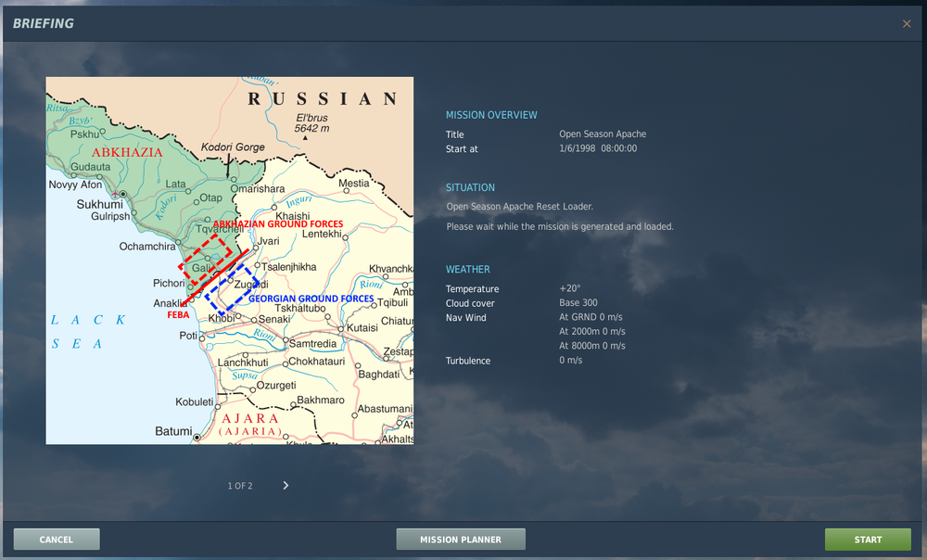Advance to next briefing image chevron

point(286,486)
